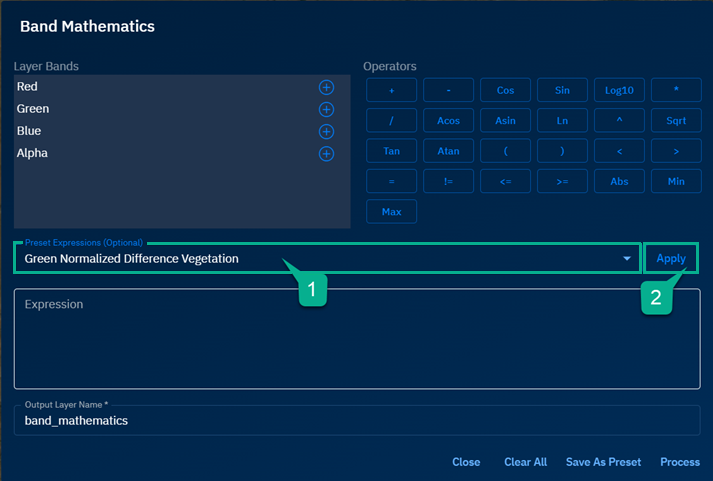Save expression as preset

point(603,462)
